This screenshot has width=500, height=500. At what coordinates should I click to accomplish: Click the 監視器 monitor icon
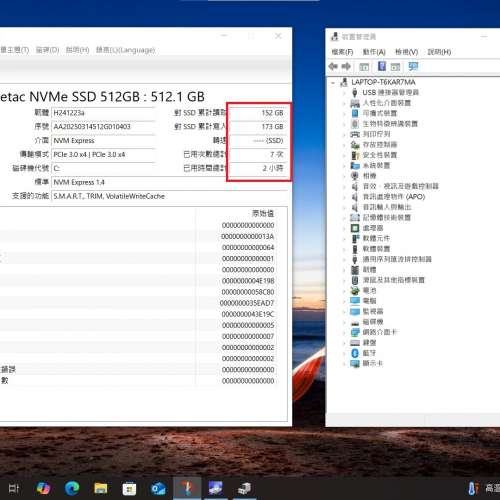point(355,311)
